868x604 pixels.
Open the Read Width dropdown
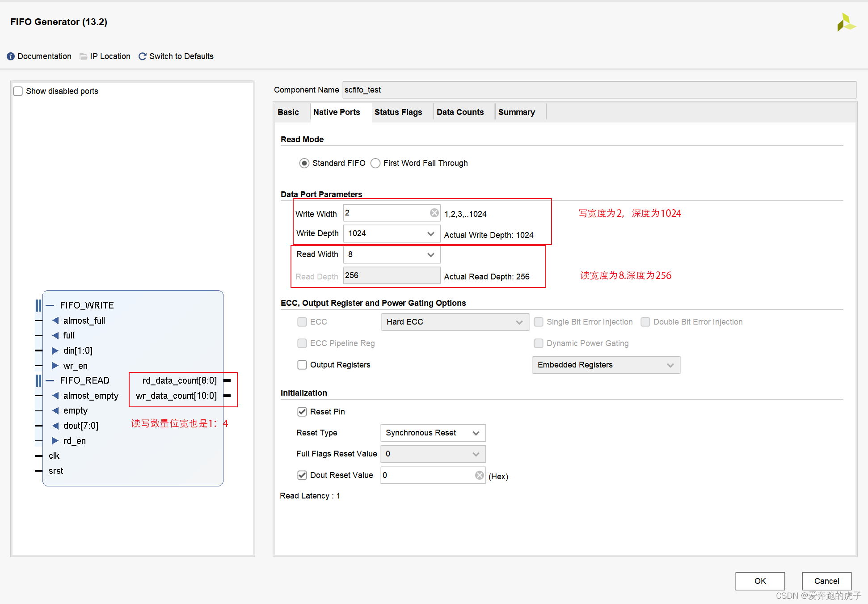click(x=430, y=255)
